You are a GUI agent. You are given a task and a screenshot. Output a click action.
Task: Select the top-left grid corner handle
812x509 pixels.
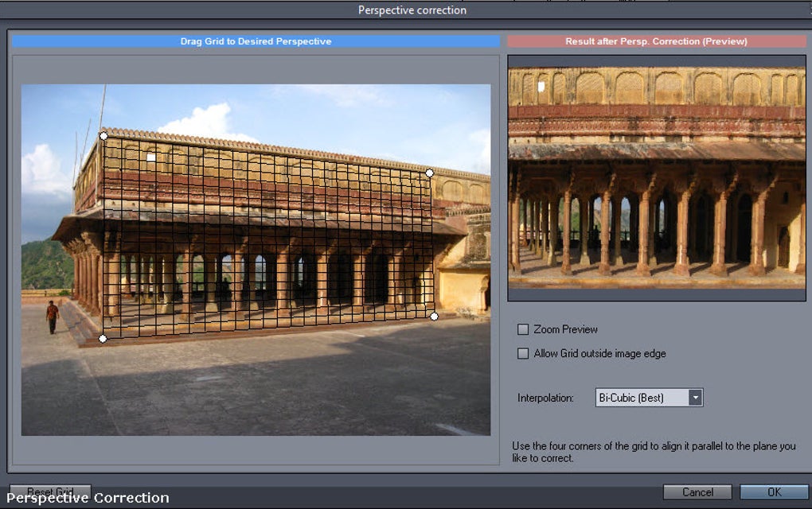(103, 136)
